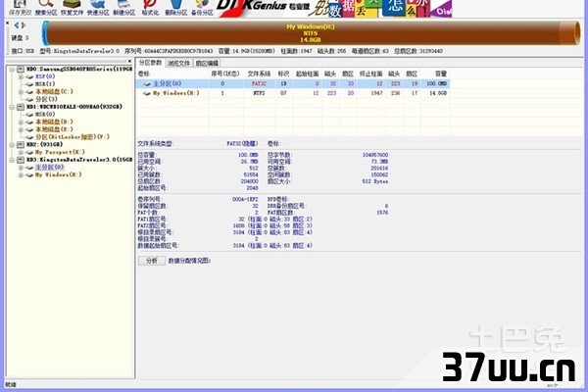Select My Windows in the disk tree

click(58, 174)
